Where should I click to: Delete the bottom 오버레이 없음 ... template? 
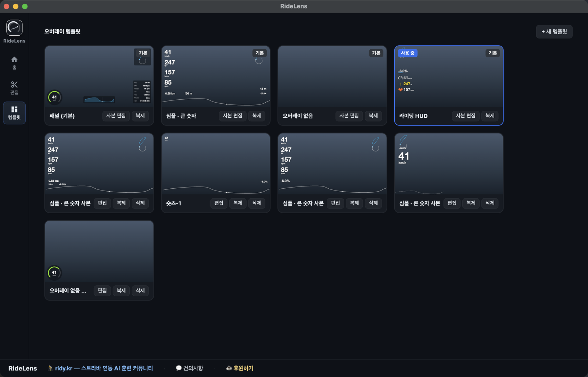pyautogui.click(x=140, y=291)
